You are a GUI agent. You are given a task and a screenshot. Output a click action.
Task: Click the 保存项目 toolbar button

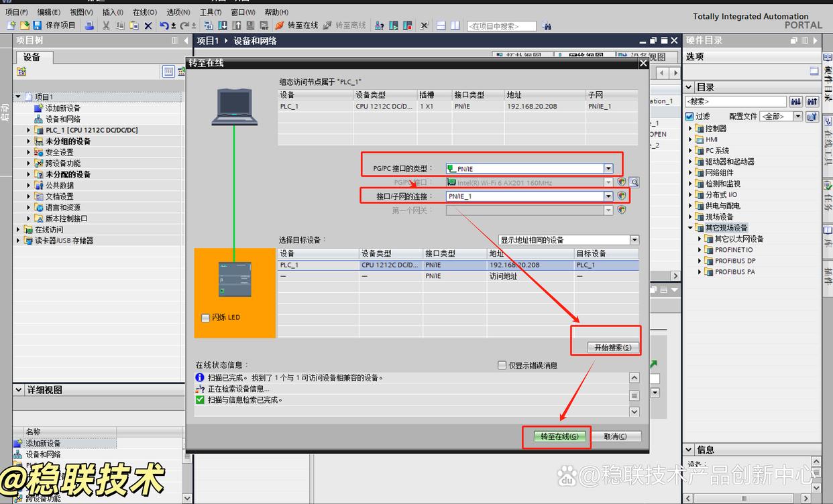54,25
